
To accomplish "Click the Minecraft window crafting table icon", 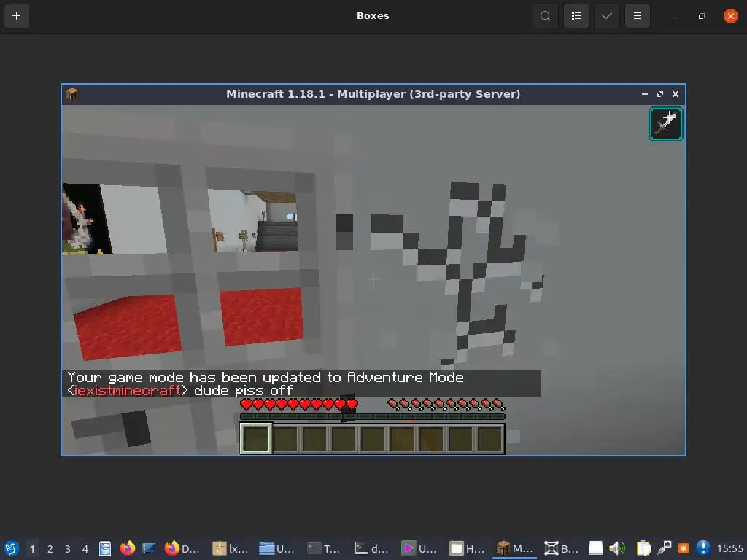I will [72, 94].
